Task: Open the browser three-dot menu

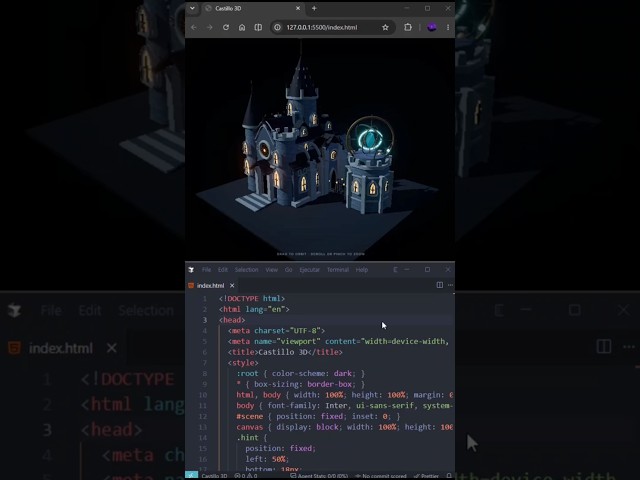Action: (448, 27)
